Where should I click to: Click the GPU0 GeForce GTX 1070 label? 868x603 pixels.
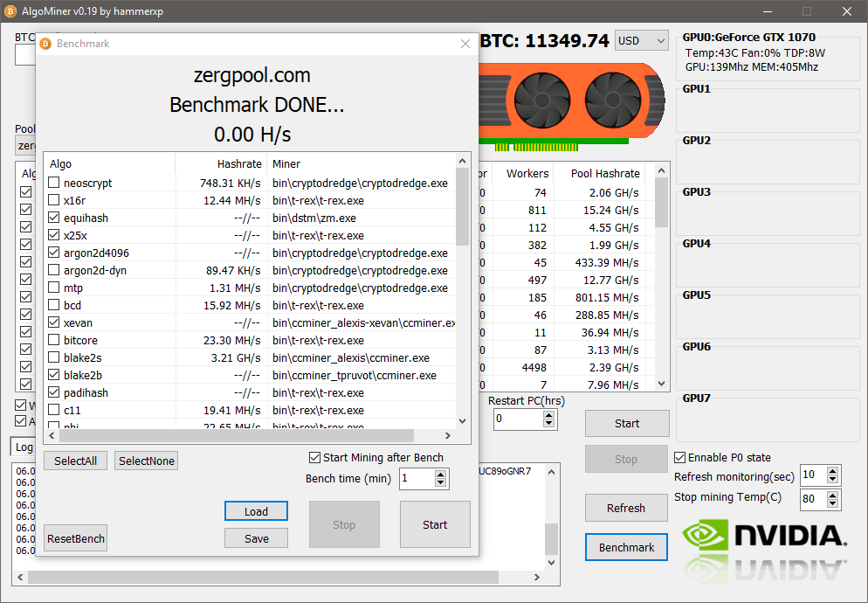(749, 37)
